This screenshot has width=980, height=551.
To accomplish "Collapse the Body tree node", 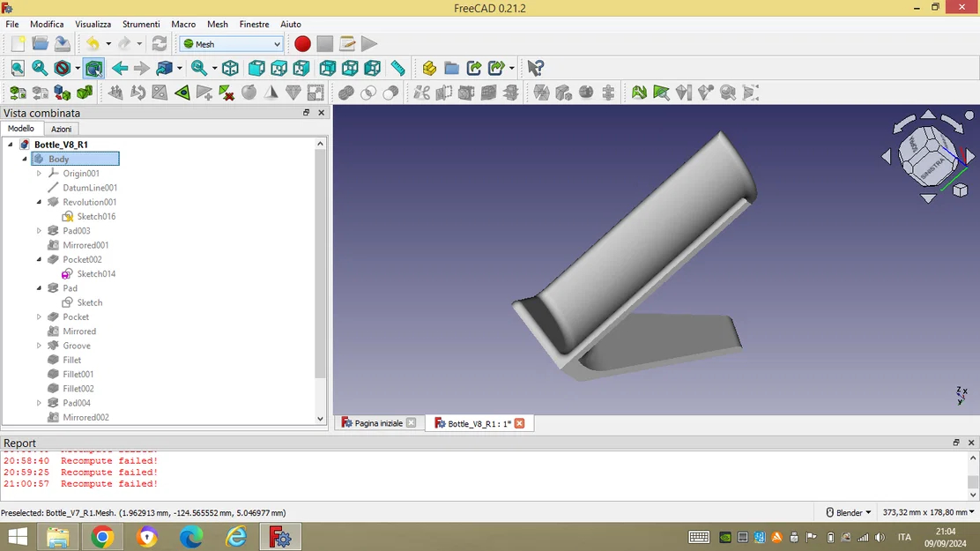I will 25,159.
